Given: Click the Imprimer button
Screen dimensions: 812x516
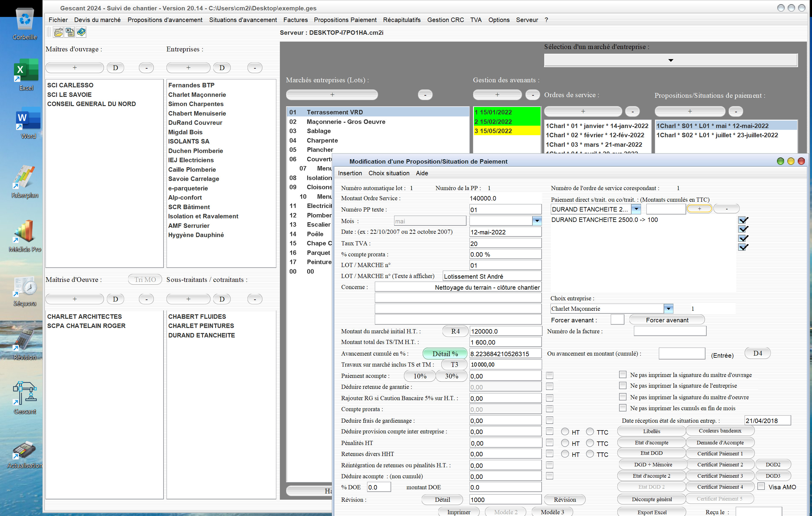Looking at the screenshot, I should click(x=459, y=512).
